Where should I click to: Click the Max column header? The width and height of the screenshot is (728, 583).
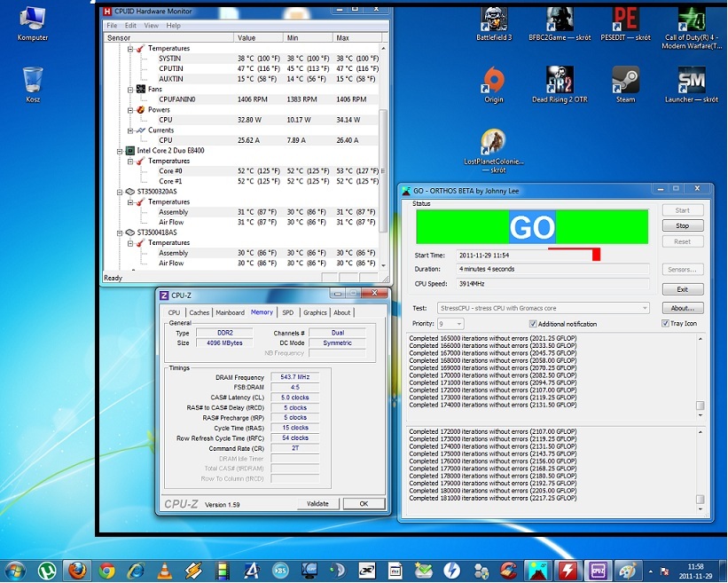click(x=356, y=37)
